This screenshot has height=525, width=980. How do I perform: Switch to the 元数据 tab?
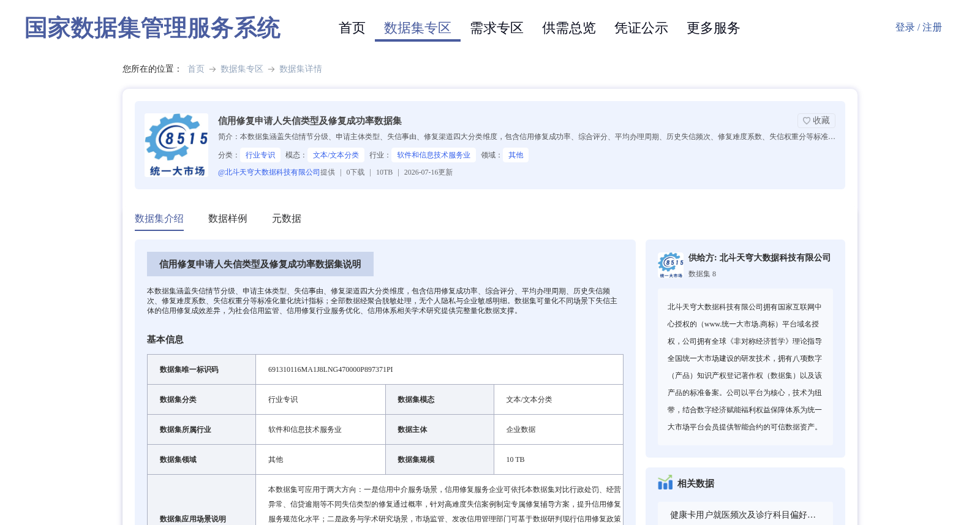pyautogui.click(x=287, y=219)
